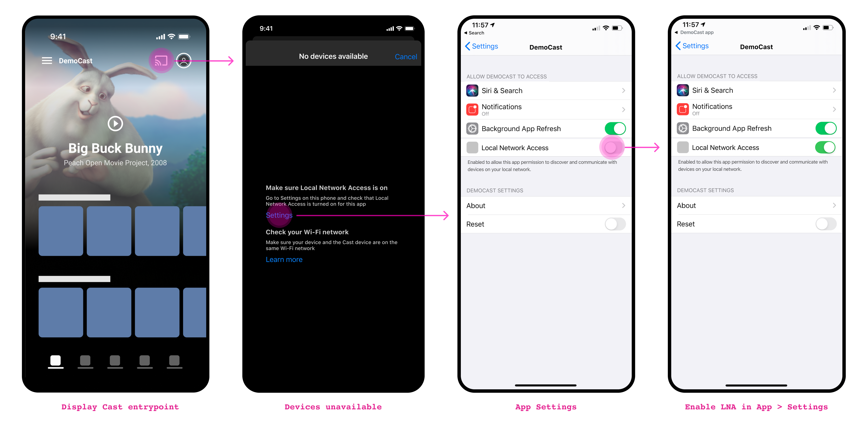
Task: Click the play button on Big Buck Bunny
Action: coord(115,123)
